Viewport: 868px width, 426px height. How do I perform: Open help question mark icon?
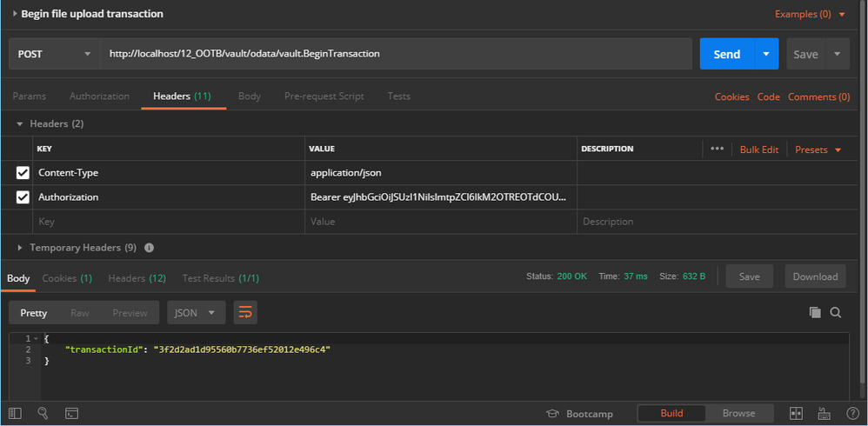click(x=852, y=413)
